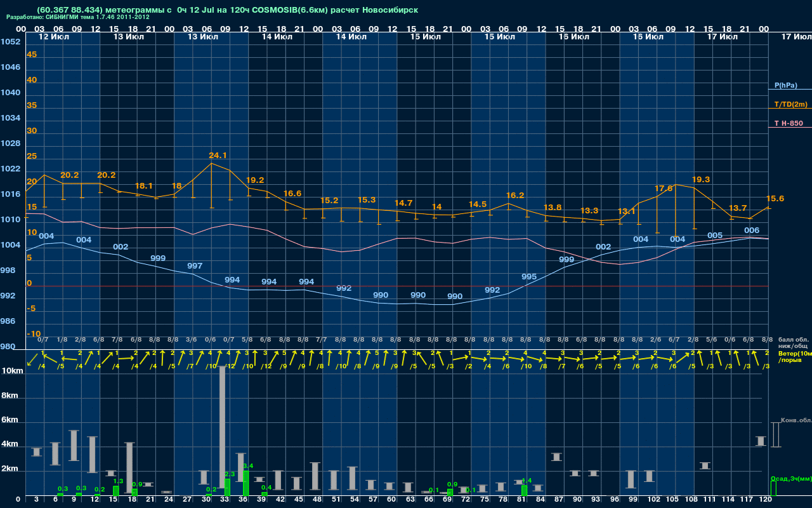Click the pressure curve label 997

click(x=195, y=265)
